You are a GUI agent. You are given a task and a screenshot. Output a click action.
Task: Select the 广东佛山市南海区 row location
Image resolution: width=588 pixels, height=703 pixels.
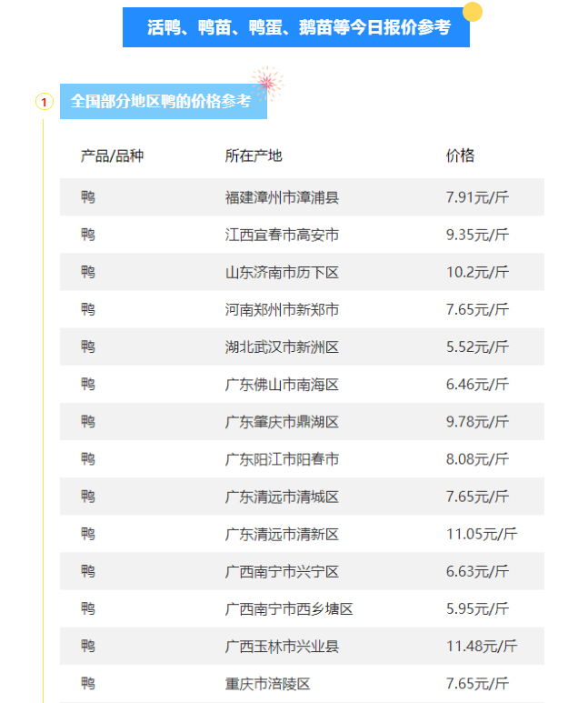282,385
